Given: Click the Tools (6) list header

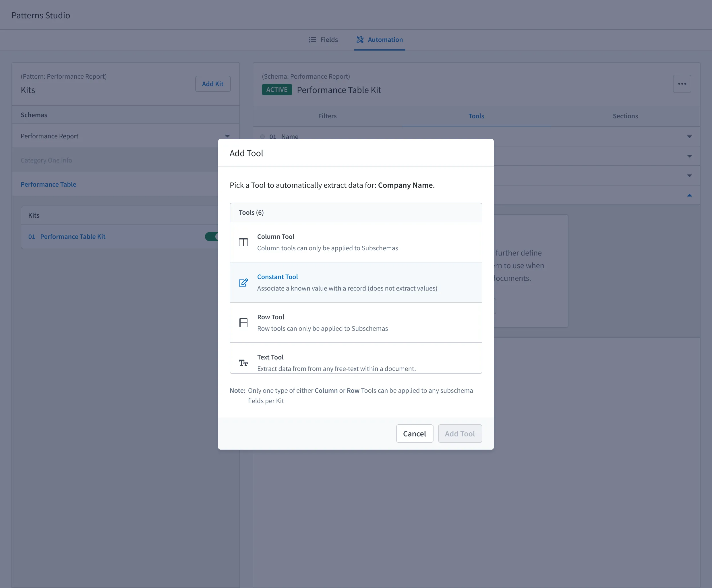Looking at the screenshot, I should pyautogui.click(x=356, y=212).
